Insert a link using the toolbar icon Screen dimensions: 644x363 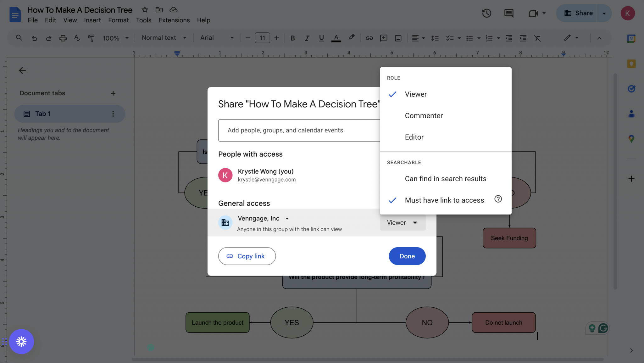369,38
